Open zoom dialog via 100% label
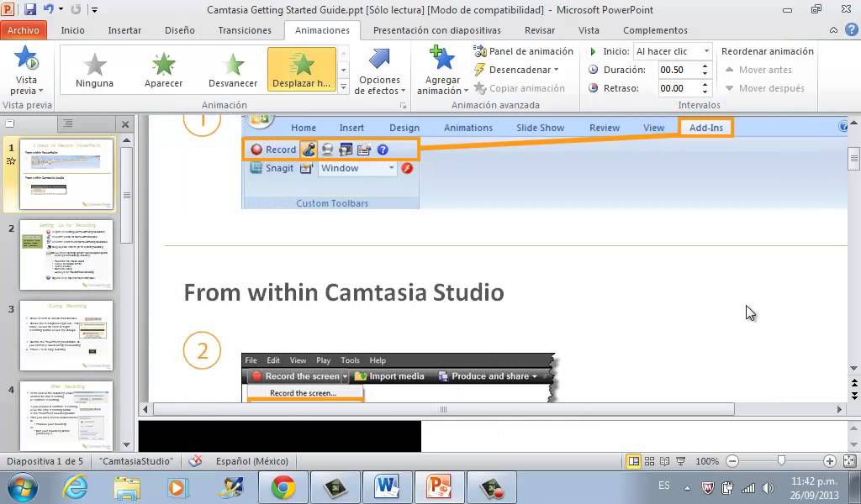Image resolution: width=861 pixels, height=504 pixels. (706, 461)
